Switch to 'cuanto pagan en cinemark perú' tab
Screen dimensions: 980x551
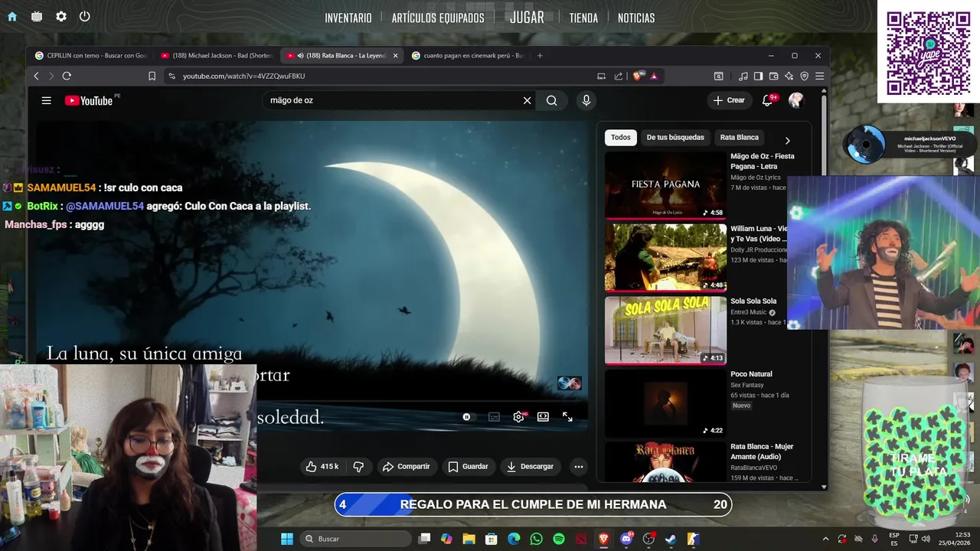(468, 55)
